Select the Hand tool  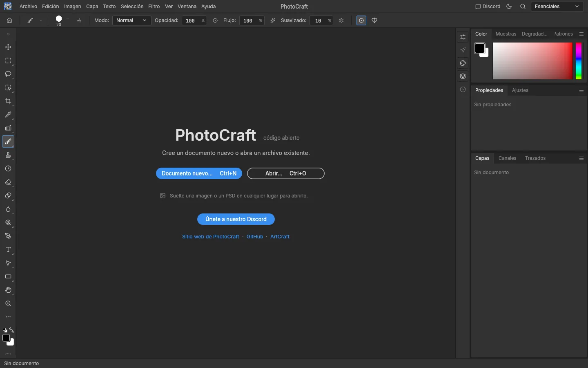point(8,290)
